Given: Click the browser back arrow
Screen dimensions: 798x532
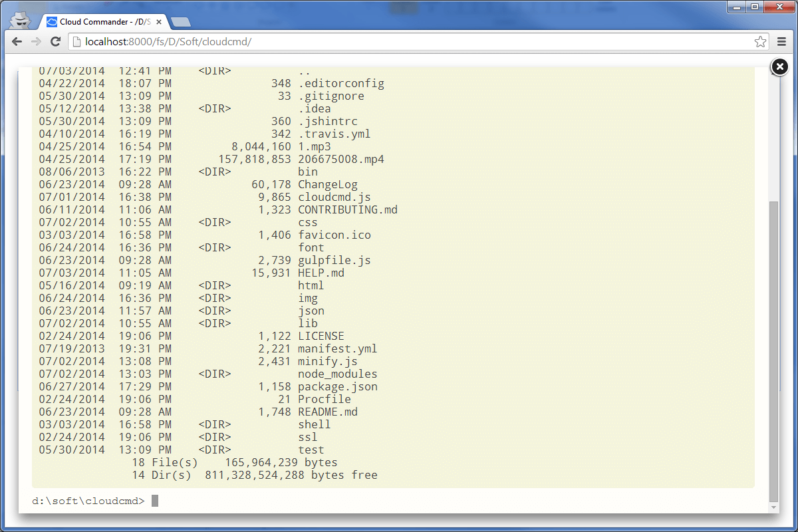Looking at the screenshot, I should pos(17,41).
